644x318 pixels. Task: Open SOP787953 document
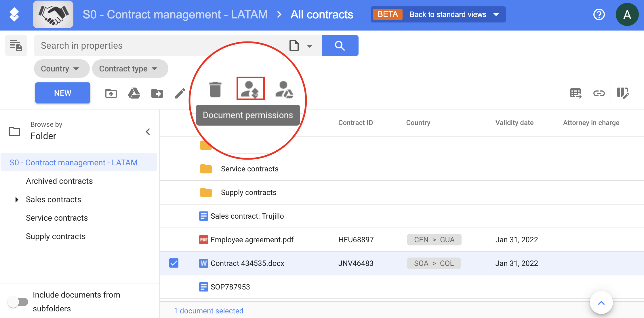point(230,287)
